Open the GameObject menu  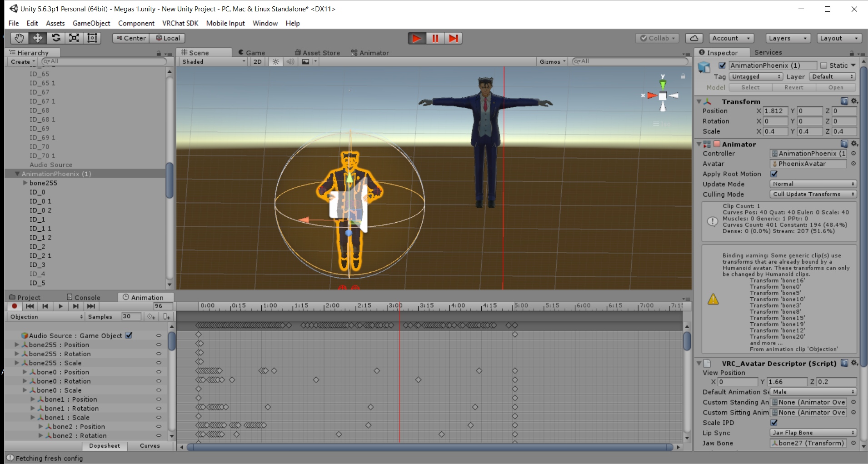tap(91, 23)
